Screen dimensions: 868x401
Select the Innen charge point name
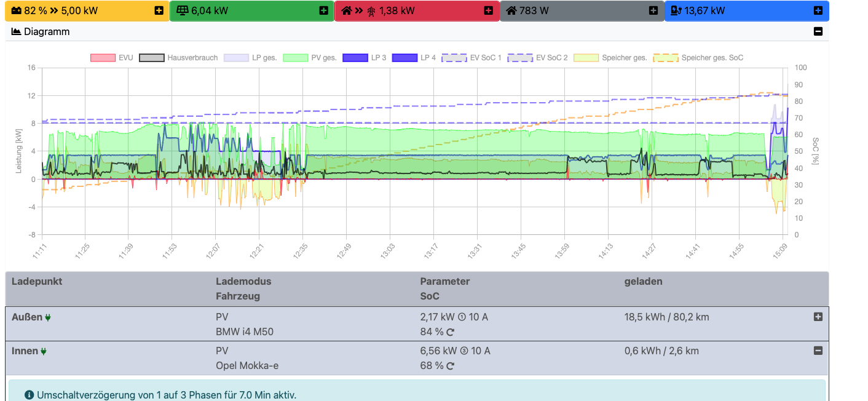coord(25,351)
